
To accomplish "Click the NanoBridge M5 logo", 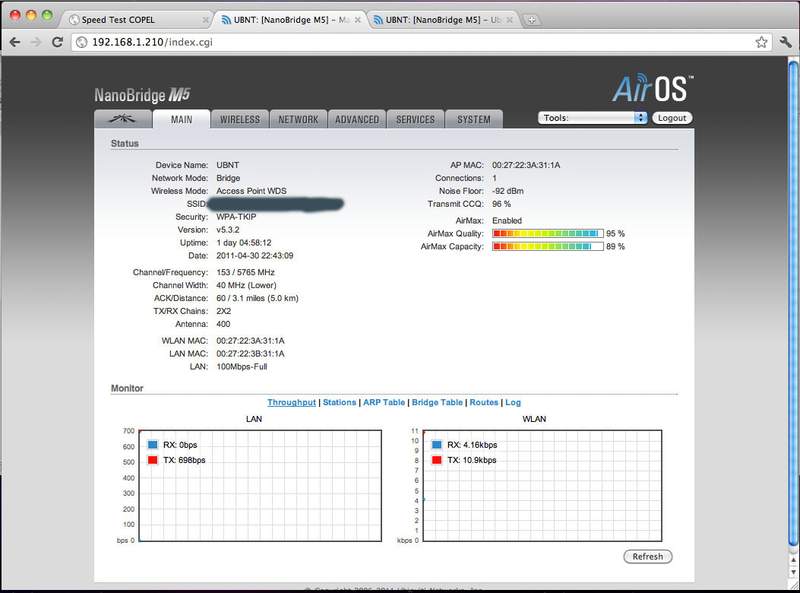I will tap(142, 95).
